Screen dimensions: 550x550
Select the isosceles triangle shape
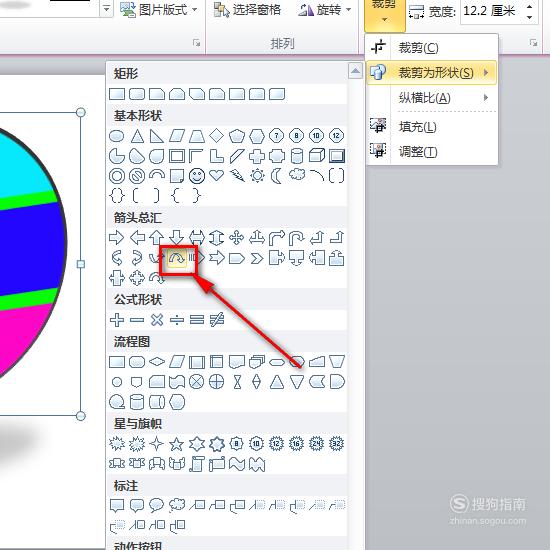(x=137, y=136)
